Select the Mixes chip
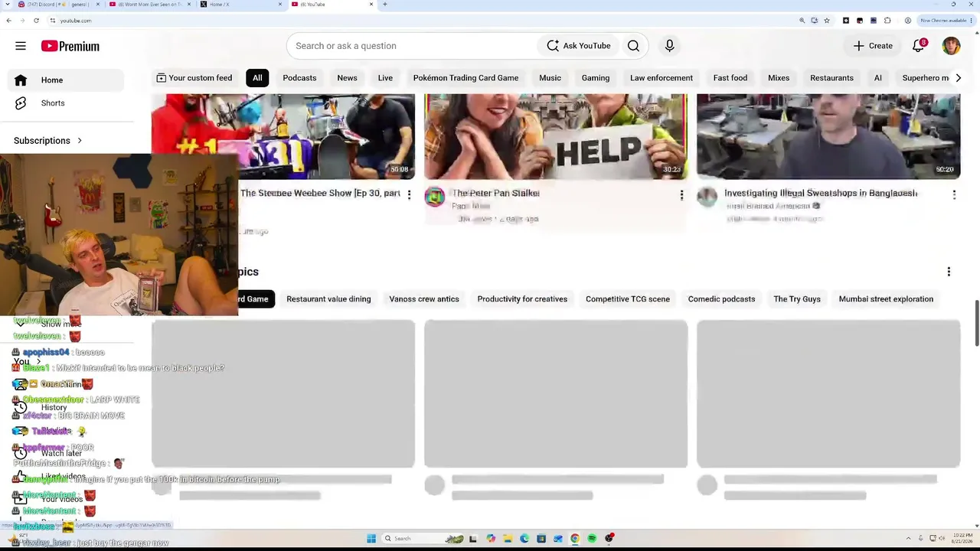The height and width of the screenshot is (551, 980). [779, 78]
